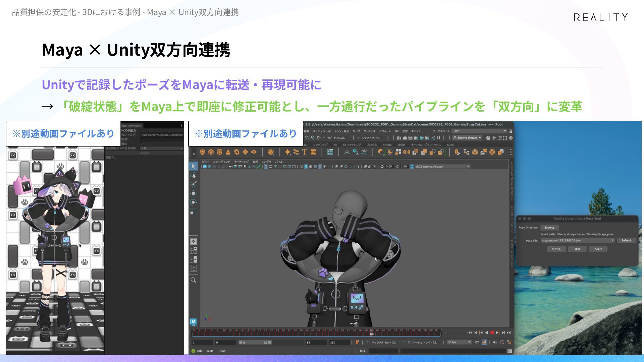Open Maya help line question icon

click(193, 351)
